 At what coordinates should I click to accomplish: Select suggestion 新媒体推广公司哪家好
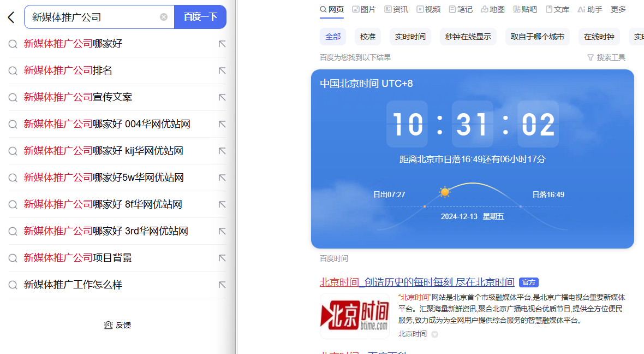point(117,44)
